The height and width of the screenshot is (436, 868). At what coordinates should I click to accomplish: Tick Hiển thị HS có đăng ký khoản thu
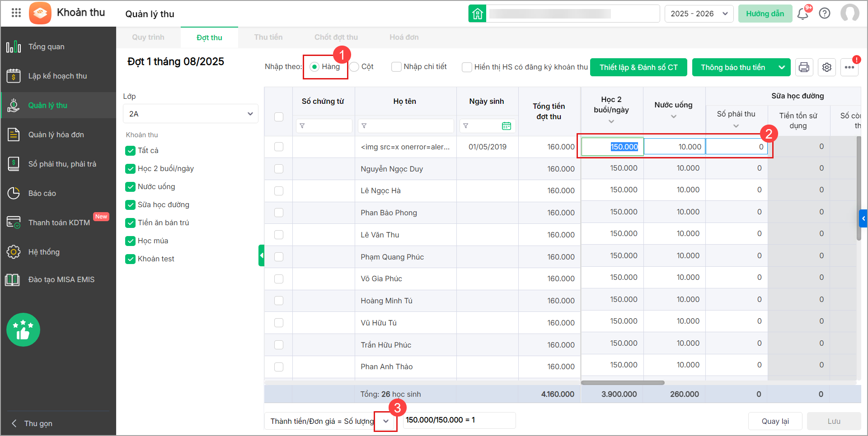point(467,67)
